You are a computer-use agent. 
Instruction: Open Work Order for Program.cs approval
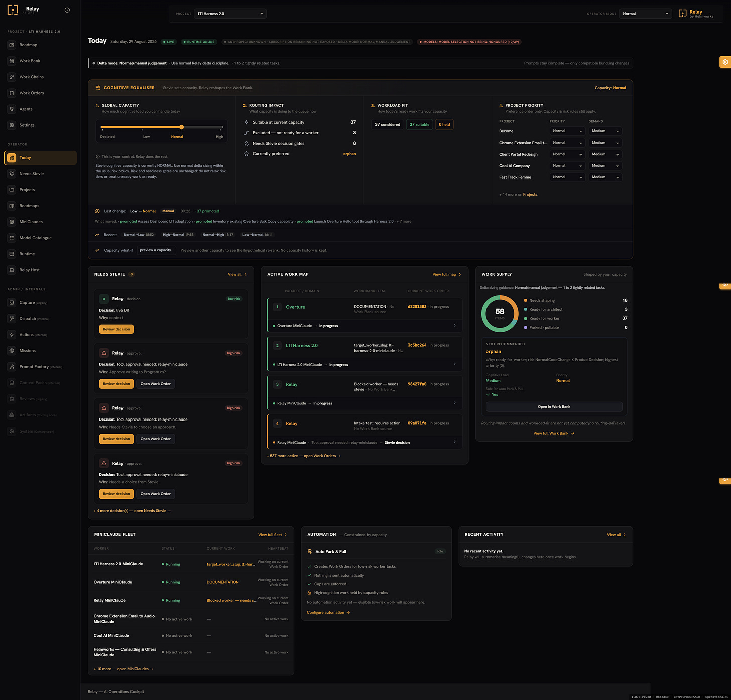click(x=156, y=384)
